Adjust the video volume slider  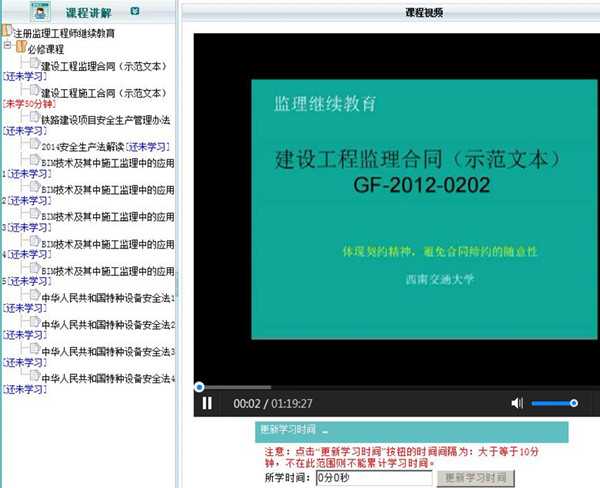[554, 403]
